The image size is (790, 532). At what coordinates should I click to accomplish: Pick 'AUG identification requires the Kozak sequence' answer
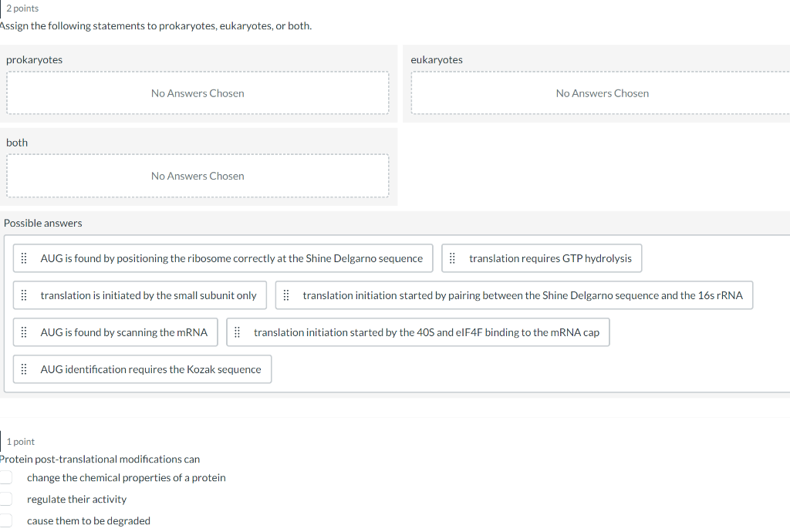click(150, 369)
